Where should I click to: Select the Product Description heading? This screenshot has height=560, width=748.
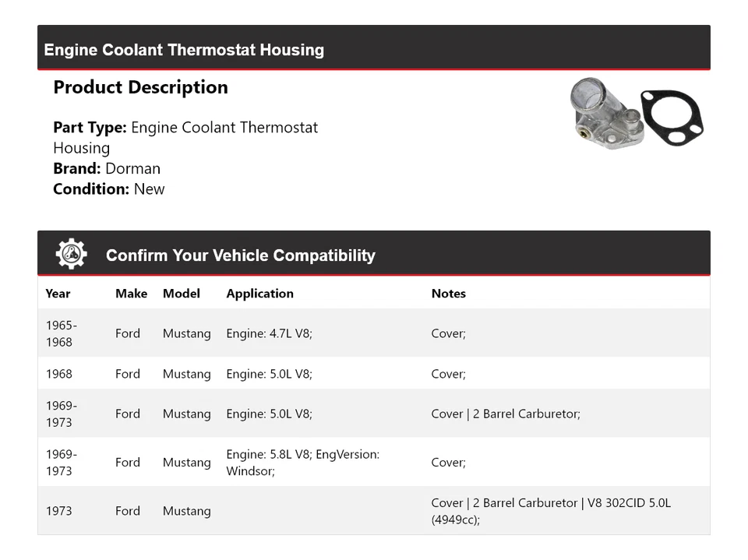[x=140, y=87]
